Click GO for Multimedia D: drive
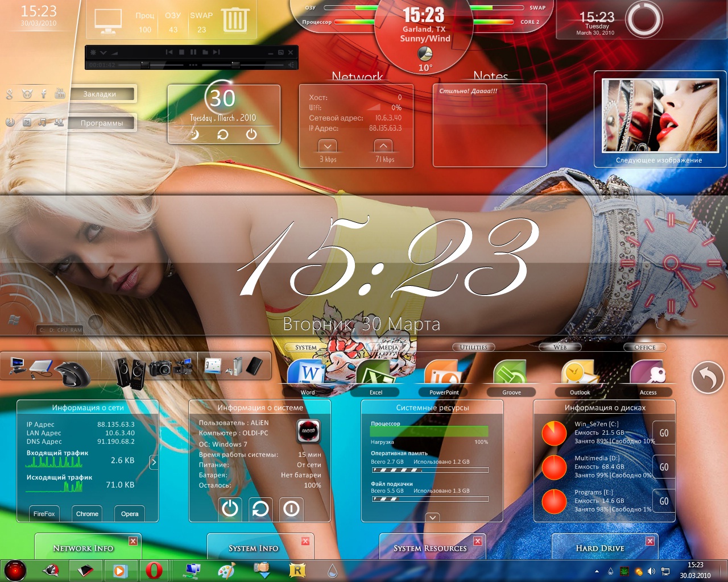The height and width of the screenshot is (582, 728). click(664, 467)
